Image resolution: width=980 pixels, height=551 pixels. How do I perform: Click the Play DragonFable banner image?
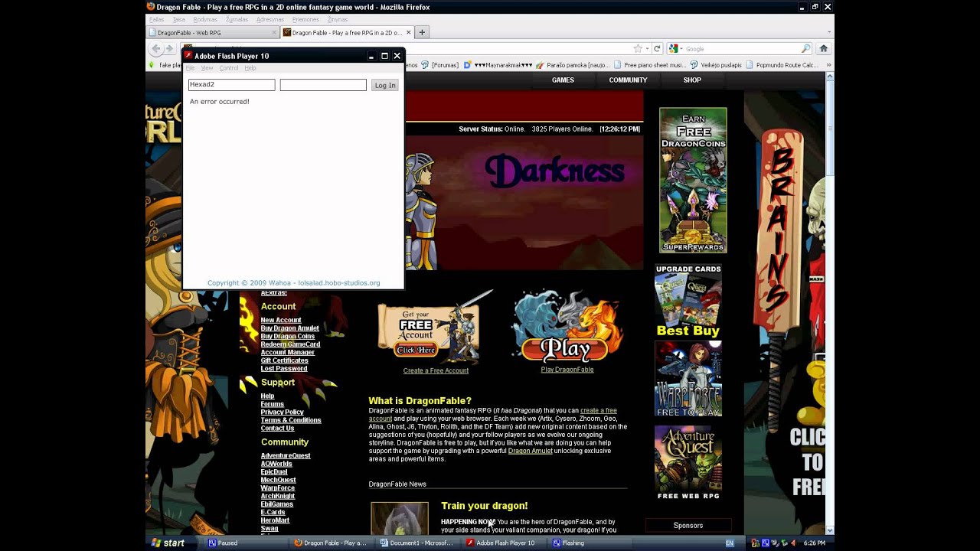tap(567, 328)
